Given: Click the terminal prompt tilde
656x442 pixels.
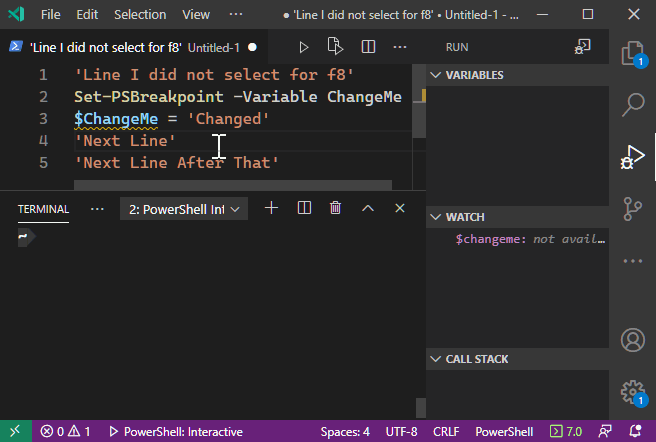Looking at the screenshot, I should (23, 236).
